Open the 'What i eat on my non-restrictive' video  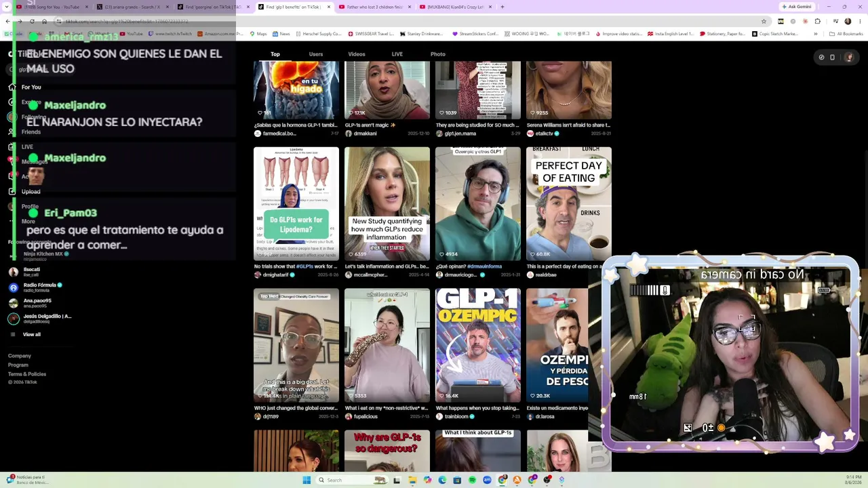[387, 346]
